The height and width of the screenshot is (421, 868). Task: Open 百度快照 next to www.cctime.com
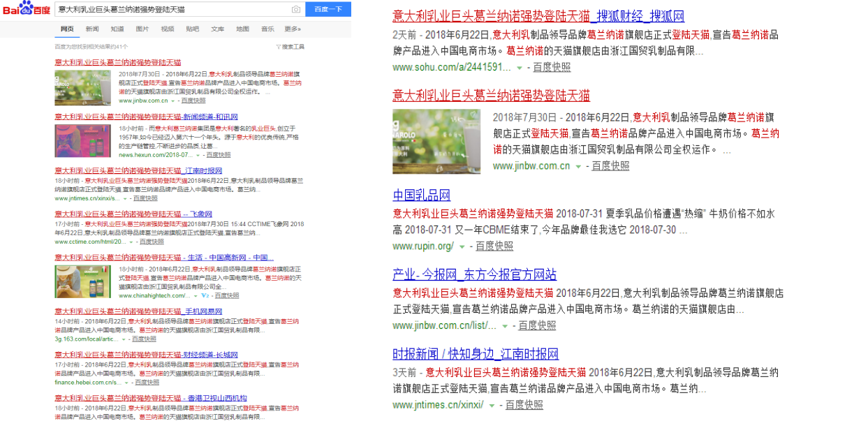tap(152, 242)
